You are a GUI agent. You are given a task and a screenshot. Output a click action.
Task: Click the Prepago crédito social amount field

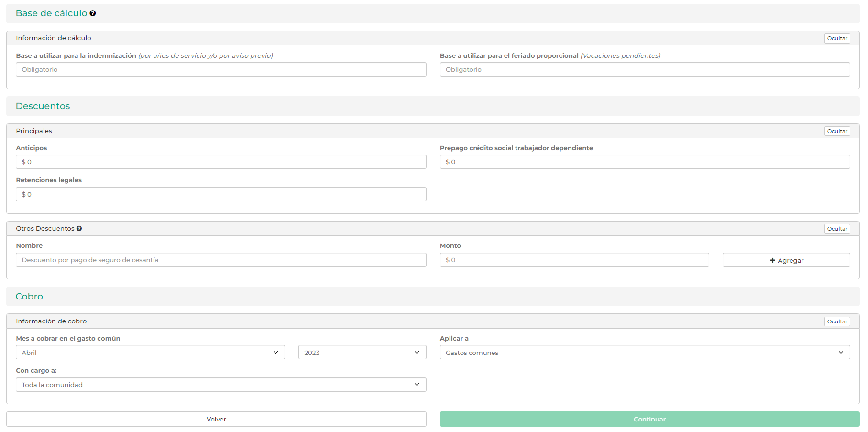coord(645,162)
